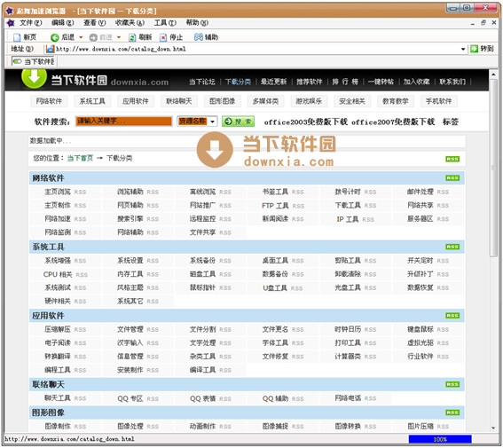The image size is (503, 448).
Task: Click the New Page (新页) toolbar icon
Action: tap(17, 37)
